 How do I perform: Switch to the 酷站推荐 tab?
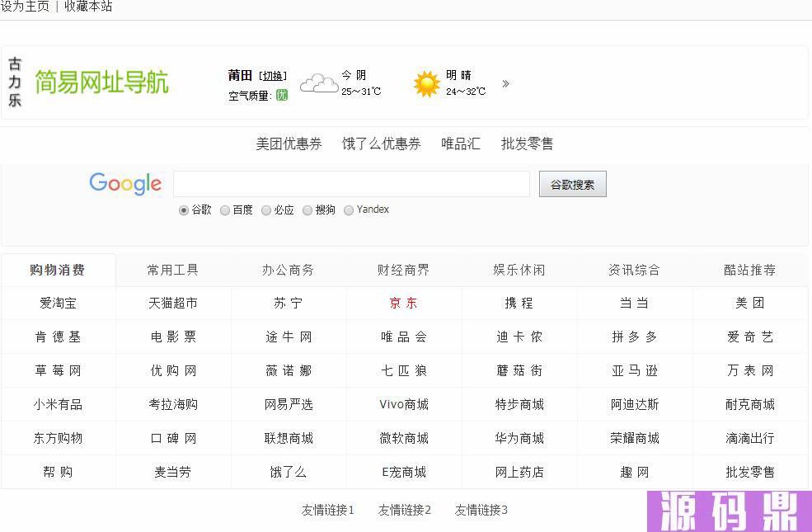pos(750,270)
